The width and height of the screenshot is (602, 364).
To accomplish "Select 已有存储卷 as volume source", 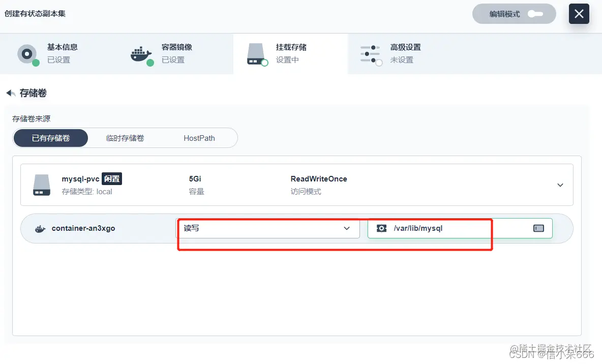I will tap(51, 138).
